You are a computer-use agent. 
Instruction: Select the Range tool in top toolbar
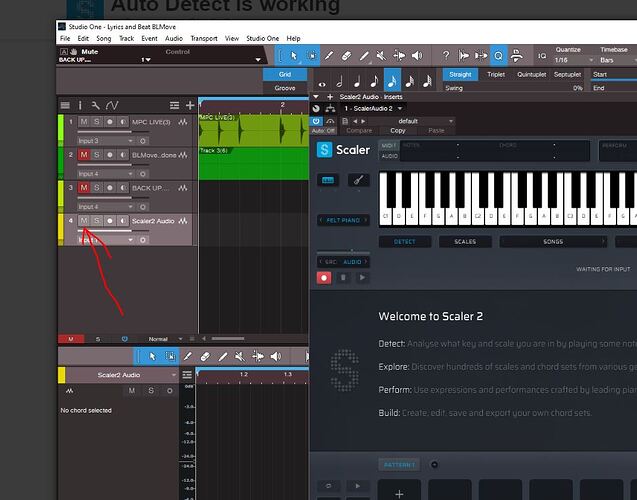(x=312, y=56)
